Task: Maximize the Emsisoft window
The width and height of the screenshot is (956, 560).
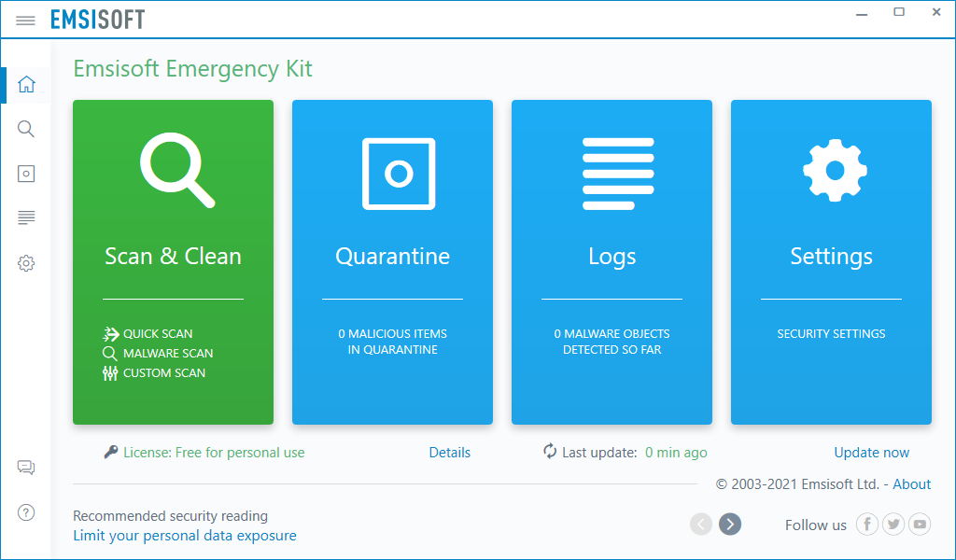Action: point(899,12)
